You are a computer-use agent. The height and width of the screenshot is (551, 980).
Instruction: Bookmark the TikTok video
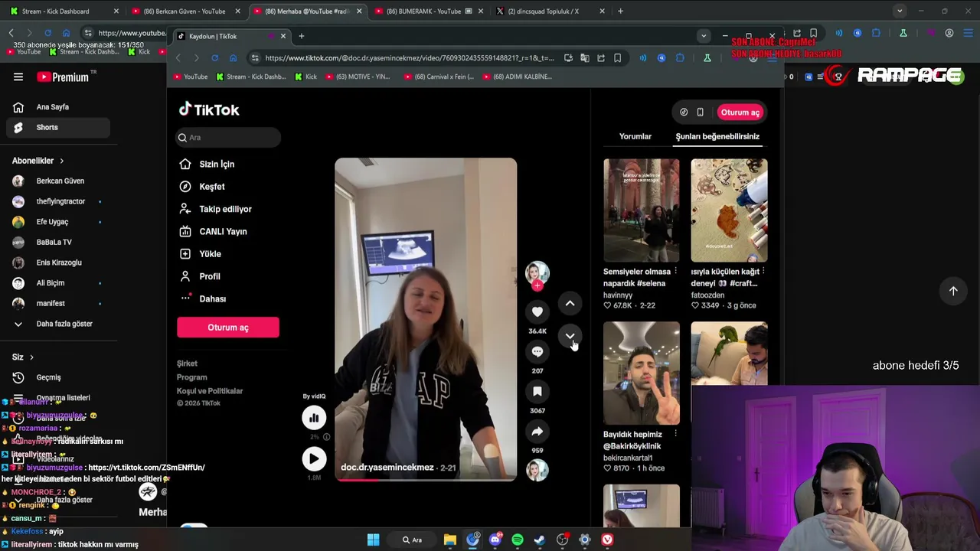click(537, 391)
